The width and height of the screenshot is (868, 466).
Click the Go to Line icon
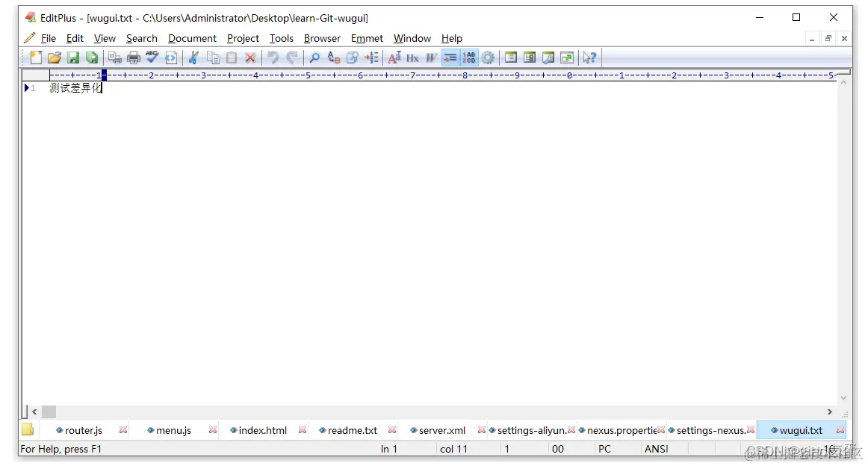[x=371, y=58]
